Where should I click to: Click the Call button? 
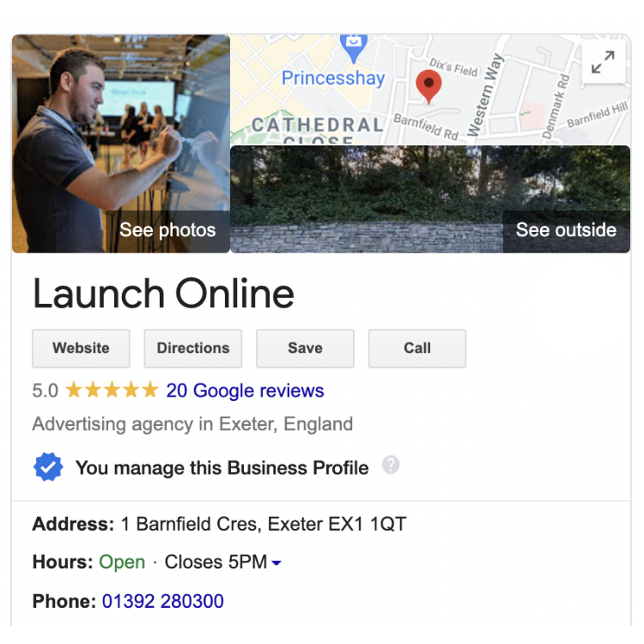coord(417,349)
